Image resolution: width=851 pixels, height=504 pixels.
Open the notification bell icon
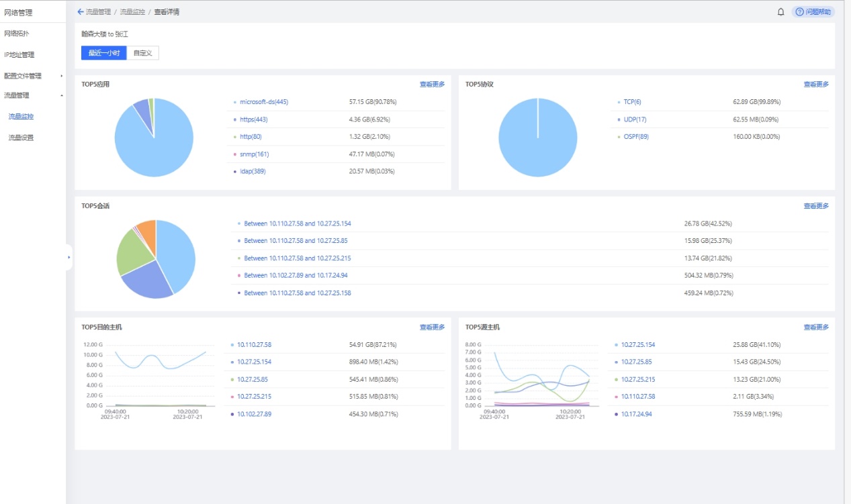pos(780,11)
